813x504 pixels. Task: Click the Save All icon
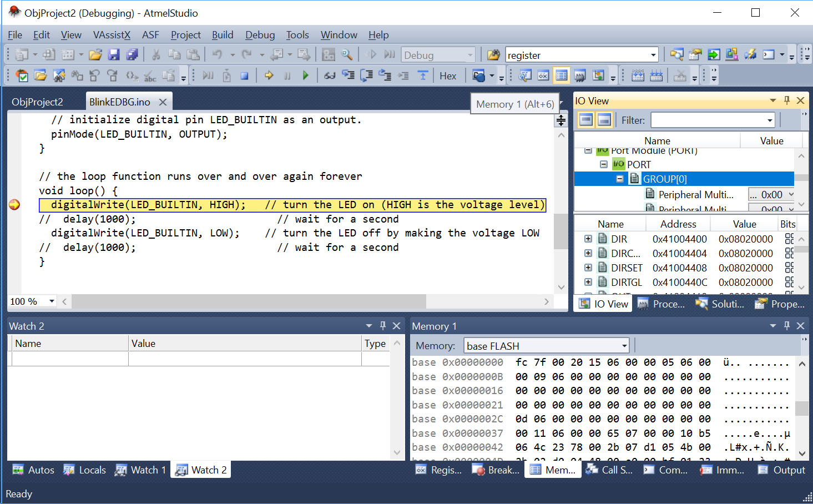132,54
